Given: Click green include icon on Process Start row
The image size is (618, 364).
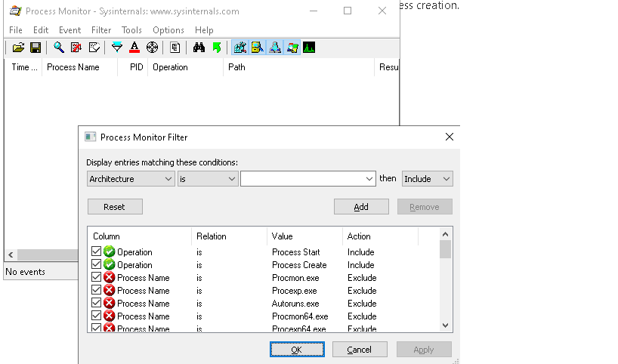Looking at the screenshot, I should click(110, 251).
